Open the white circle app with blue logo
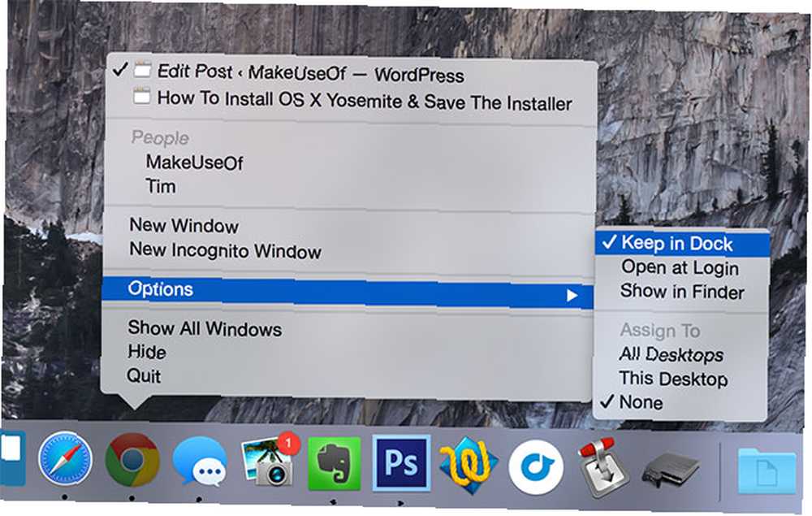 pyautogui.click(x=535, y=466)
